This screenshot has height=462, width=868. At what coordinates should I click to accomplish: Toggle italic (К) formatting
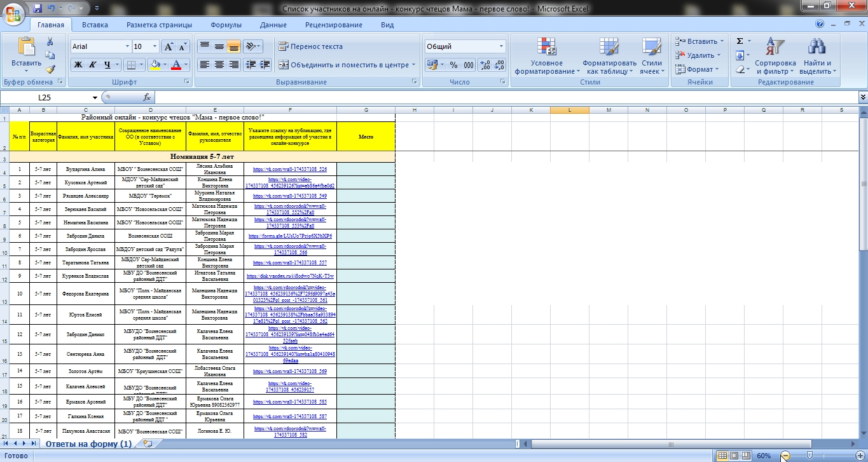coord(93,64)
